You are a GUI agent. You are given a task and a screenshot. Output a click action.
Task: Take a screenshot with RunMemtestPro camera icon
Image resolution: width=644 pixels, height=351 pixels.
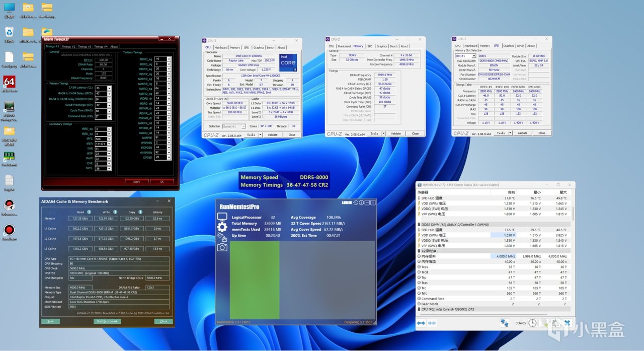(222, 247)
